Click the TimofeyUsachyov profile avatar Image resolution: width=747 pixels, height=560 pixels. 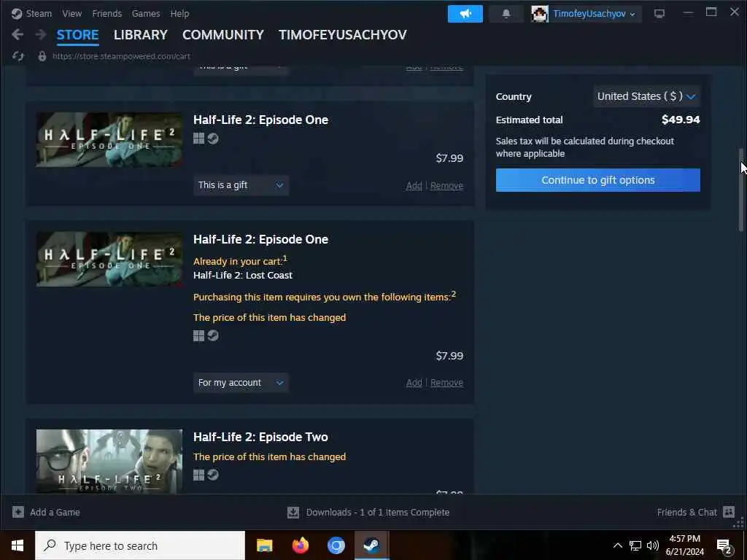[x=540, y=14]
